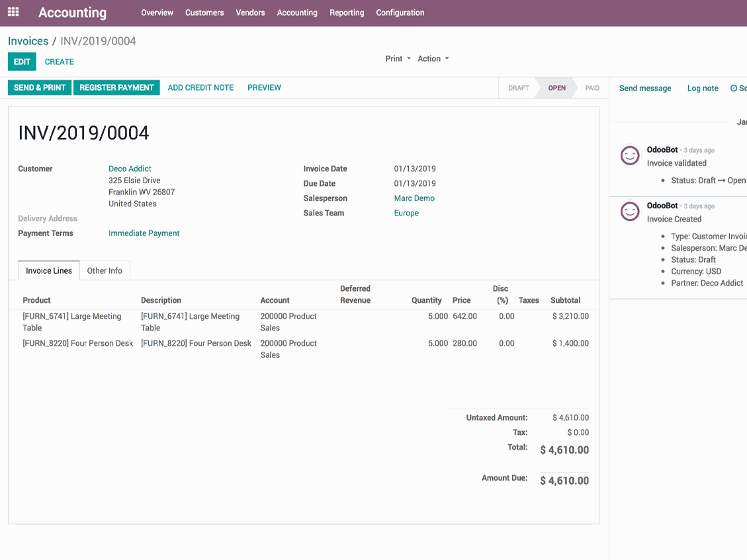This screenshot has height=560, width=747.
Task: Open the Action dropdown menu
Action: 433,59
